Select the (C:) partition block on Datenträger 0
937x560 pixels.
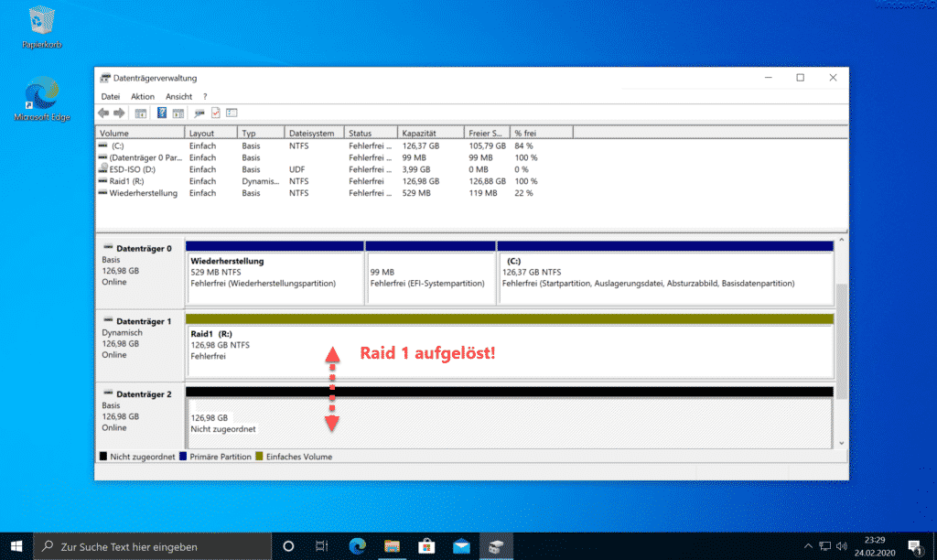click(x=665, y=278)
